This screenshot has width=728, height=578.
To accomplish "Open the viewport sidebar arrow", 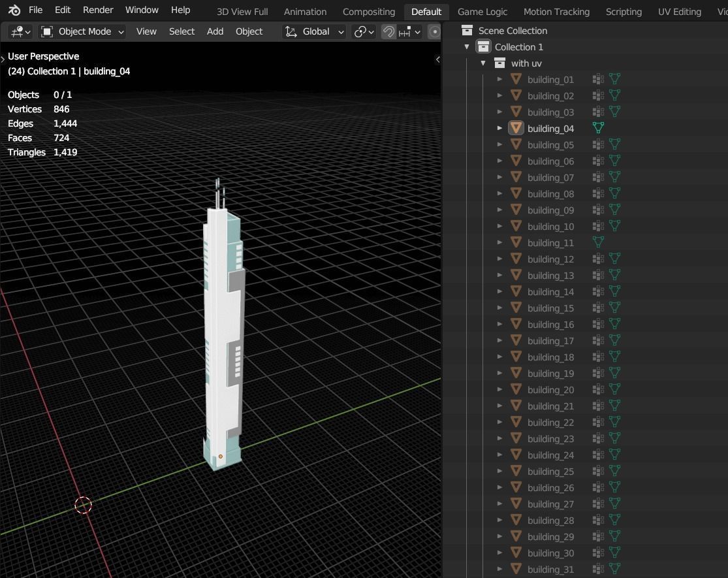I will tap(437, 59).
